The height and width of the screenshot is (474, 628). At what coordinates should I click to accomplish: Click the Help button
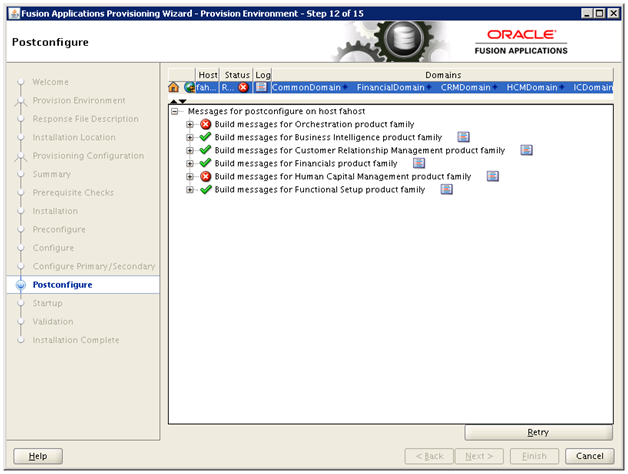[38, 456]
